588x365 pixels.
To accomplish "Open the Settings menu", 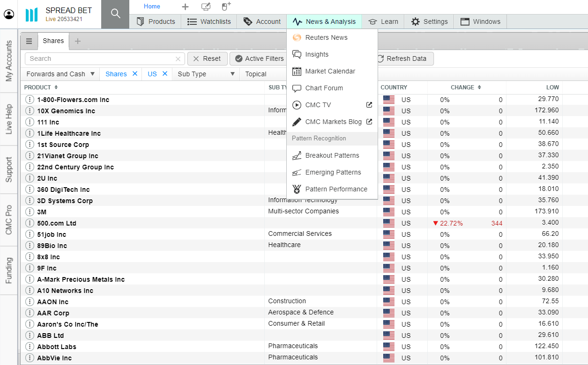I will coord(429,22).
